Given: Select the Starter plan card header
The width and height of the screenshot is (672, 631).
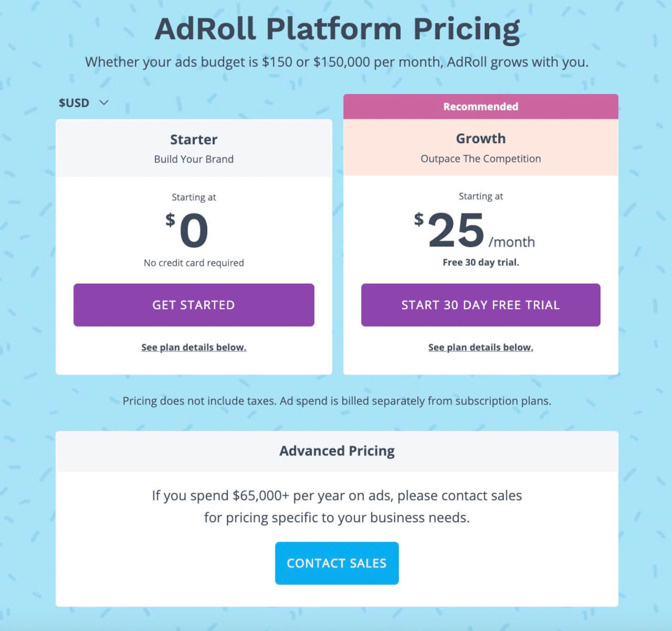Looking at the screenshot, I should click(x=194, y=139).
